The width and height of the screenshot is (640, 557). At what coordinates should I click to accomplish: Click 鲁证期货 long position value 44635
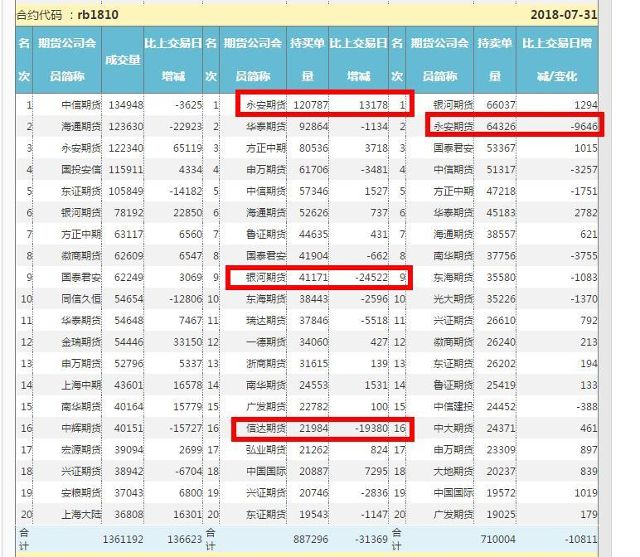(x=313, y=235)
